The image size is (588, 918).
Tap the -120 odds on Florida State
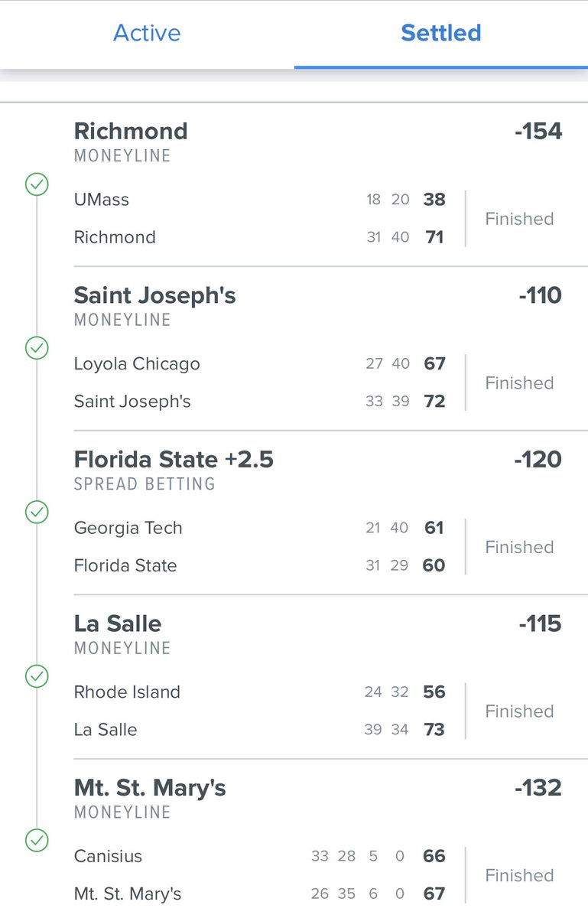538,459
